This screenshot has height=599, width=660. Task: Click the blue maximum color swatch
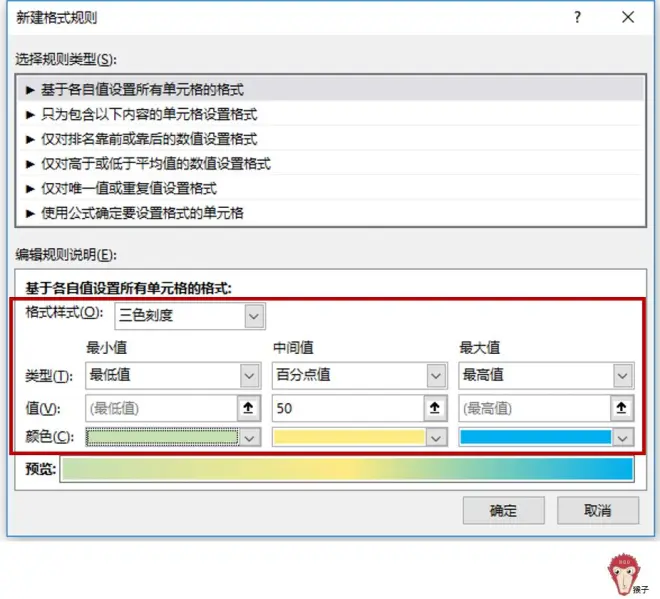click(x=535, y=437)
